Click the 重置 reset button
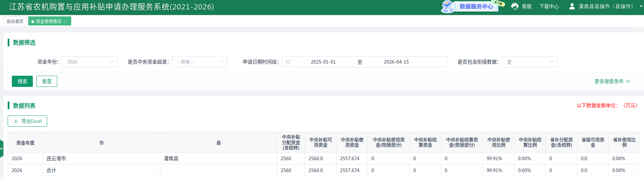 (47, 81)
